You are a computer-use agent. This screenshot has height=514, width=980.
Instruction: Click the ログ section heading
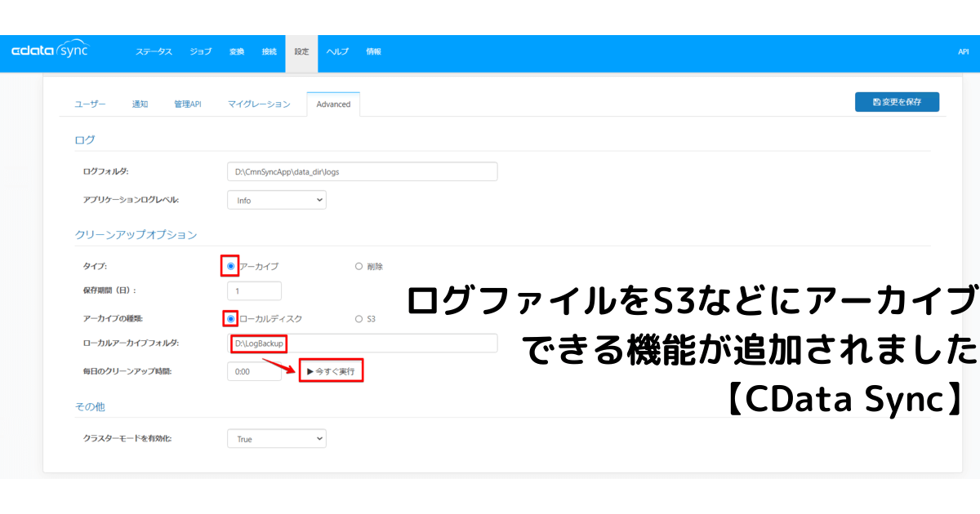point(84,140)
